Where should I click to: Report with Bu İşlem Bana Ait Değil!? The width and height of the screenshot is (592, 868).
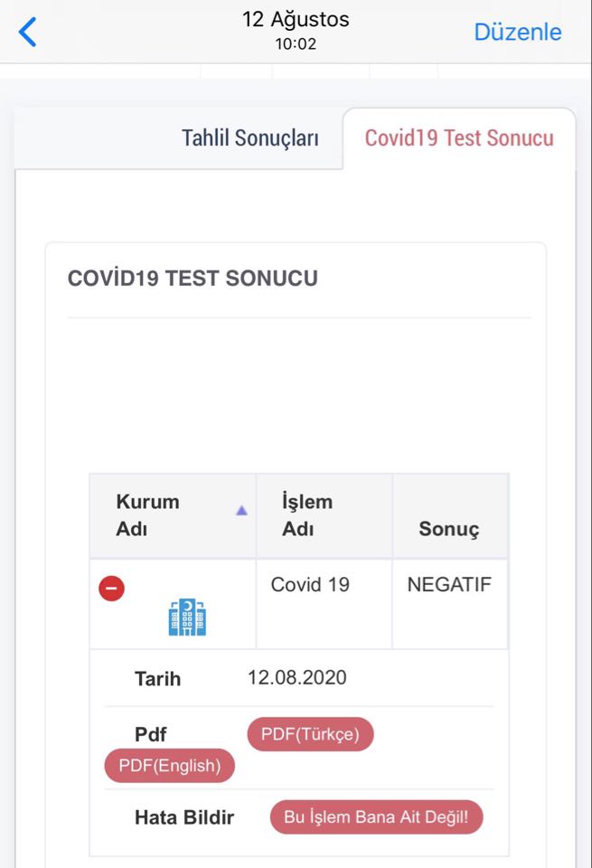click(376, 816)
